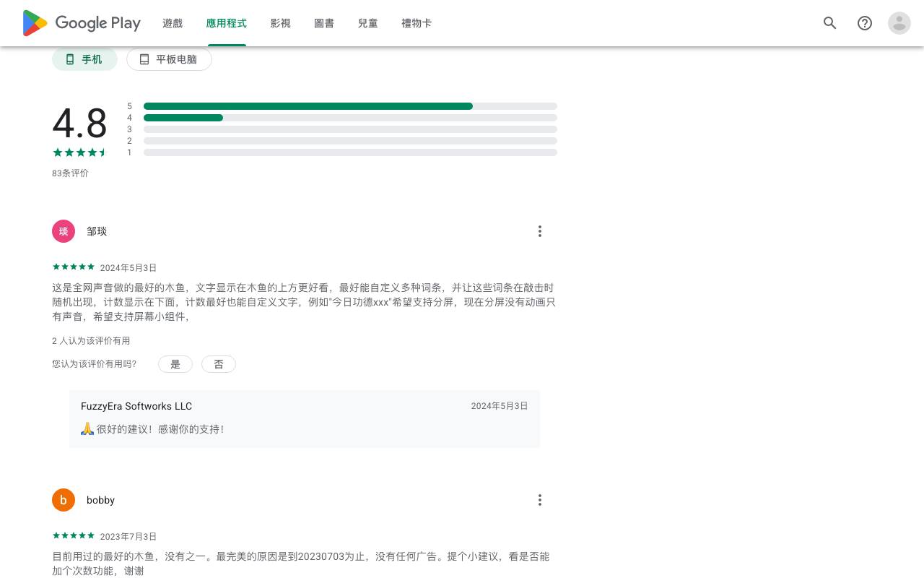Image resolution: width=924 pixels, height=578 pixels.
Task: Open more options for 邹琰's review
Action: tap(539, 231)
